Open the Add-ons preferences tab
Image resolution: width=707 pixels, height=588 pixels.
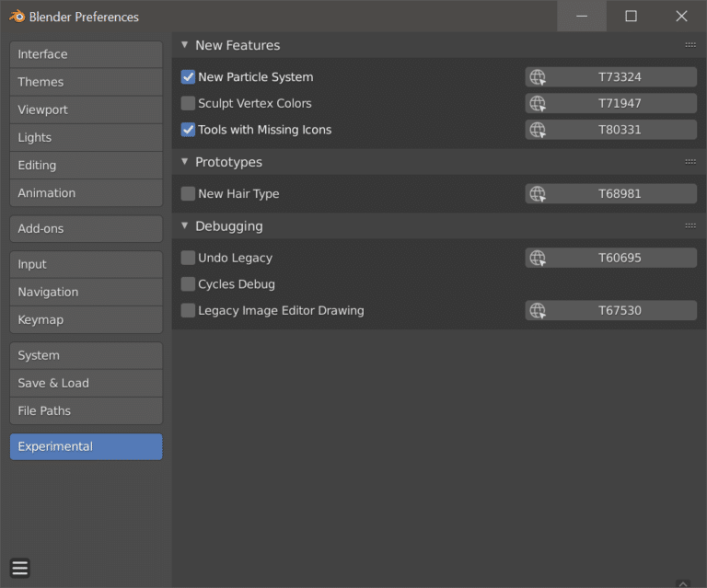pos(87,228)
